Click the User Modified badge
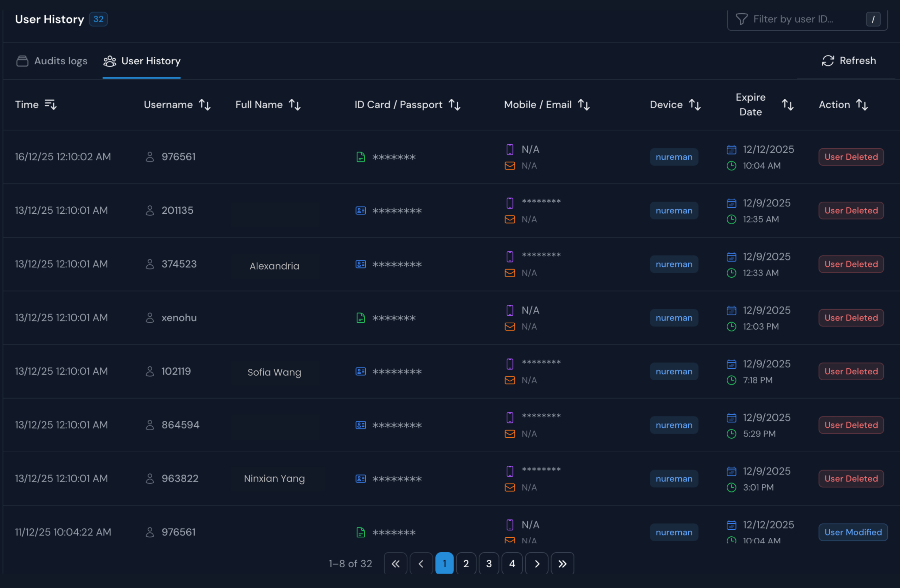 (x=853, y=532)
